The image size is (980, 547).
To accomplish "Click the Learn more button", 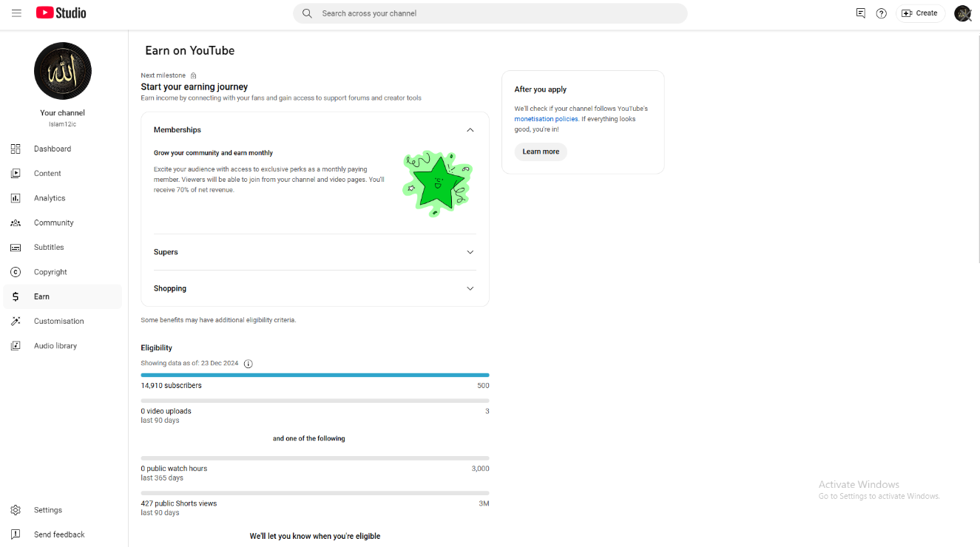I will pyautogui.click(x=541, y=152).
